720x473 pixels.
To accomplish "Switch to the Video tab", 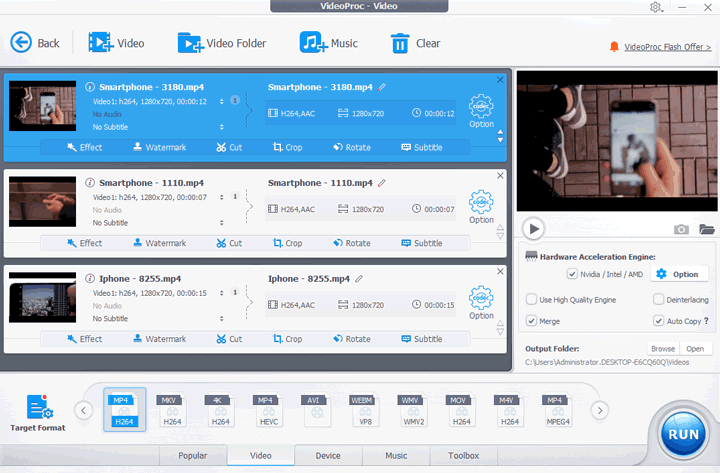I will click(261, 456).
